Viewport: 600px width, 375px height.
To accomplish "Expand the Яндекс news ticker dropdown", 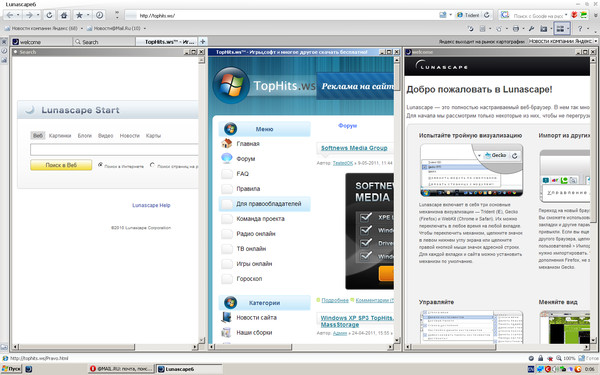I will tap(596, 41).
